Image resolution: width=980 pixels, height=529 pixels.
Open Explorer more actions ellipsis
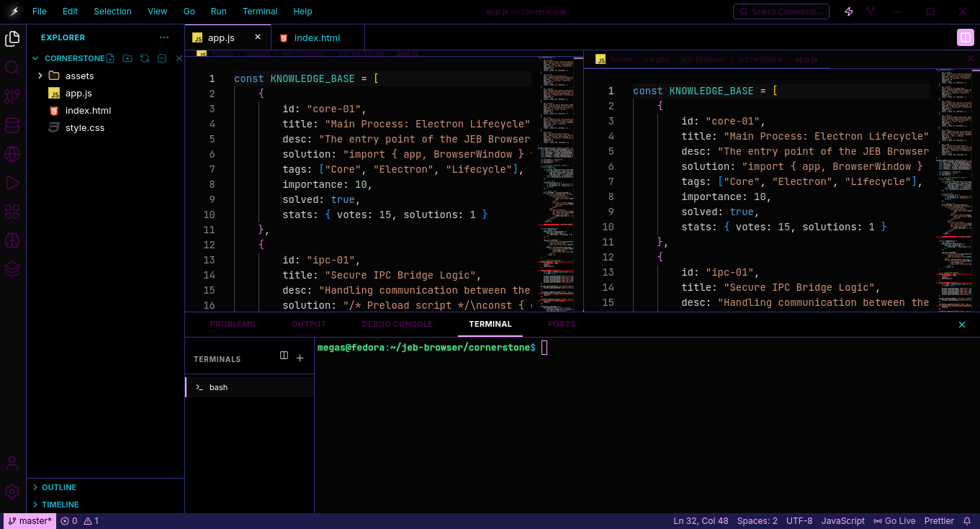point(164,37)
